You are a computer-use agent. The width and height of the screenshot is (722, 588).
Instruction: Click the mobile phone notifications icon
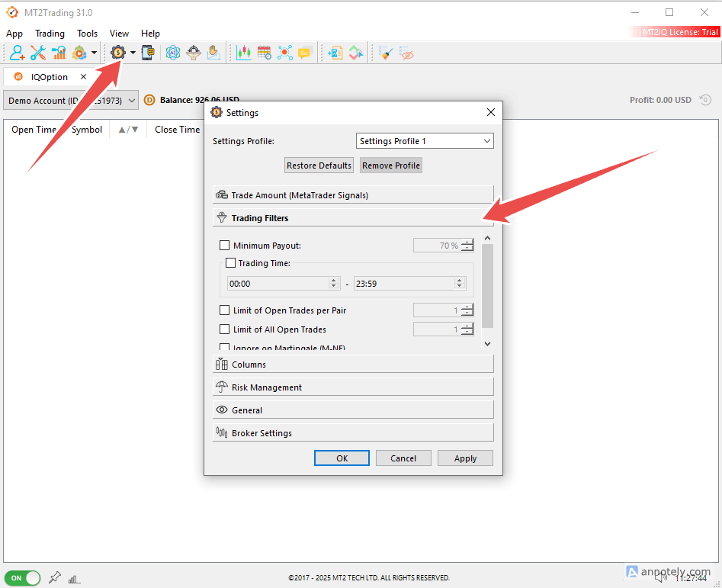pos(148,53)
